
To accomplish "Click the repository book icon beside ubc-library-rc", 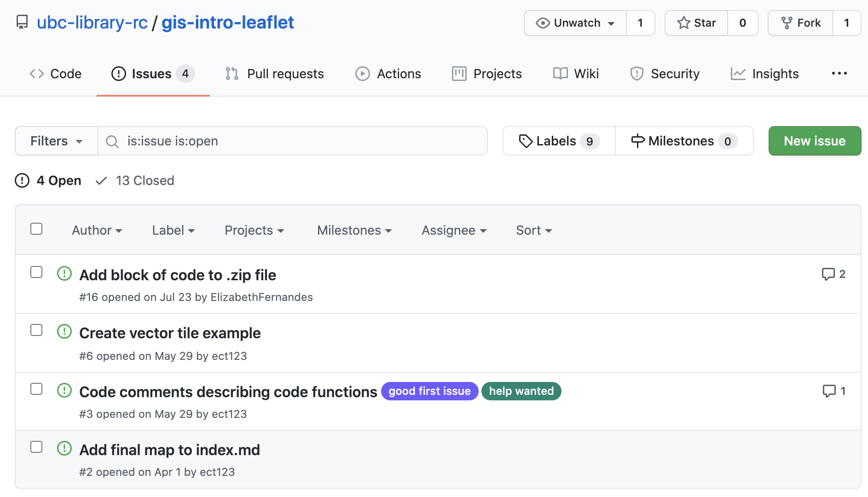I will tap(22, 22).
